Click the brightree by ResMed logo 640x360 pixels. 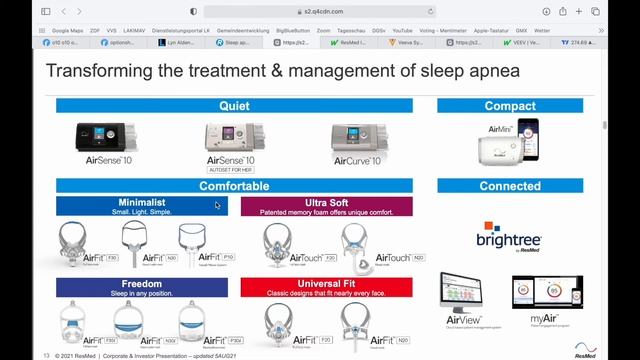pyautogui.click(x=509, y=238)
